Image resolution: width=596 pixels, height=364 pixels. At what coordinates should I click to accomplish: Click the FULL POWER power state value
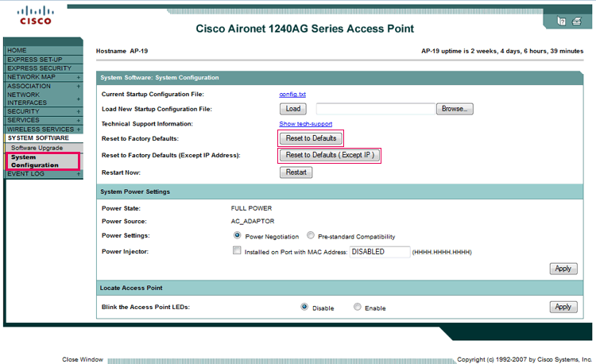coord(251,208)
